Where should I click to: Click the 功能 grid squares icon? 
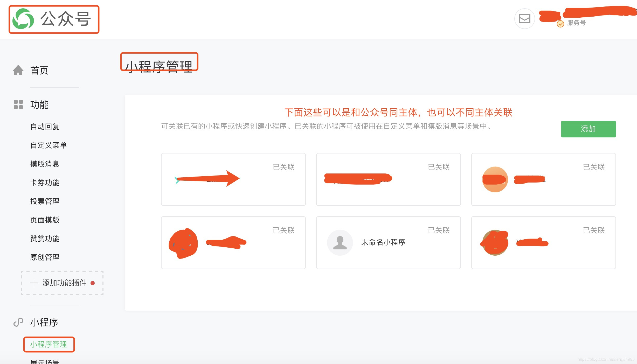pos(18,104)
